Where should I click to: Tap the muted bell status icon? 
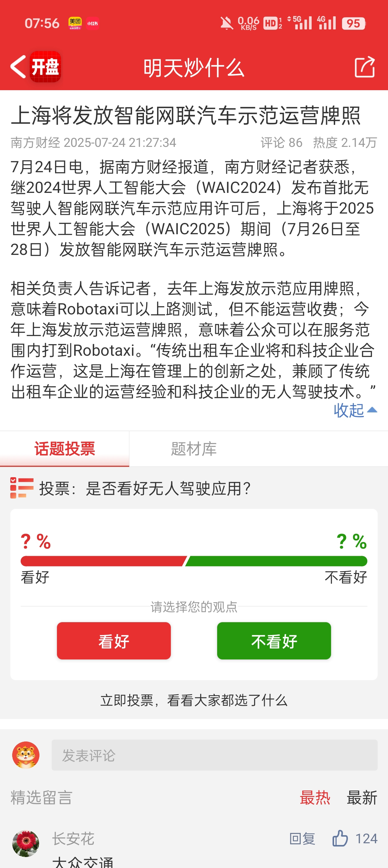(227, 23)
